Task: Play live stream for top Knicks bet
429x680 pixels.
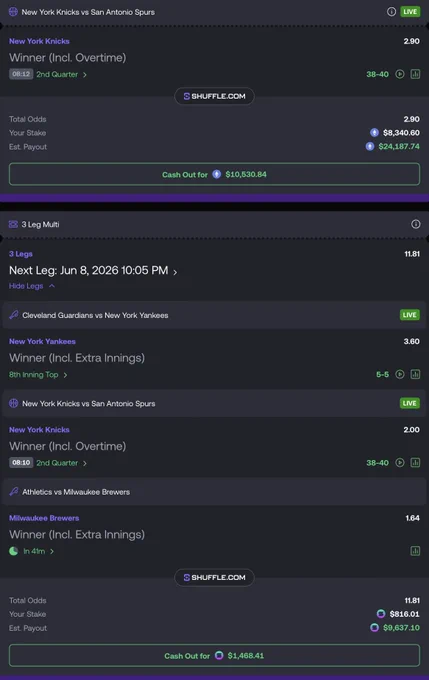Action: point(400,74)
